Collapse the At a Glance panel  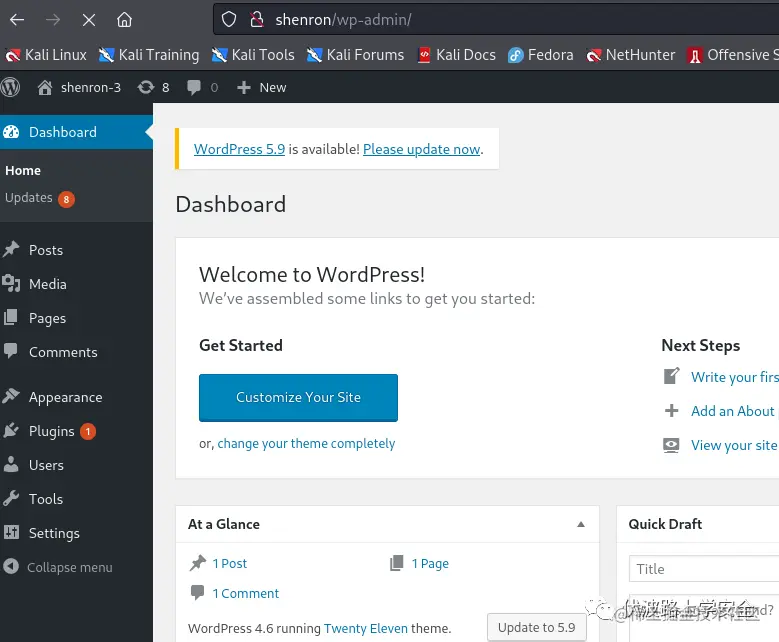[581, 524]
